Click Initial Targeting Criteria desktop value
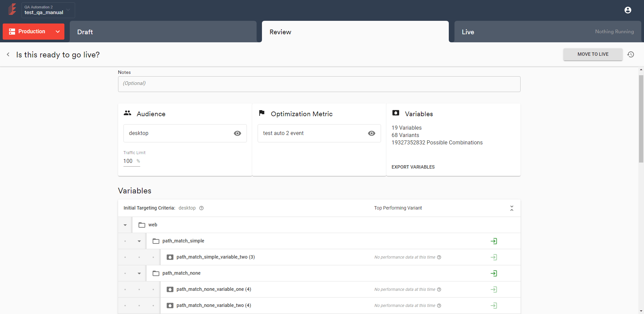Image resolution: width=644 pixels, height=314 pixels. 187,208
